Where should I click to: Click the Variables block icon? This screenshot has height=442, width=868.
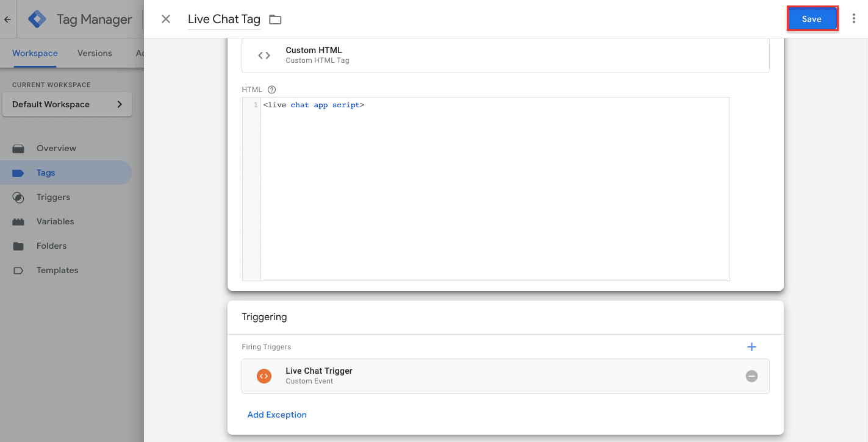18,221
